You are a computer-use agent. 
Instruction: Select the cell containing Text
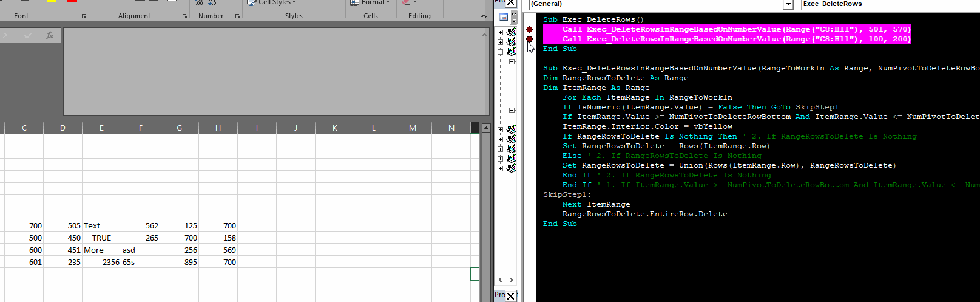[x=102, y=225]
